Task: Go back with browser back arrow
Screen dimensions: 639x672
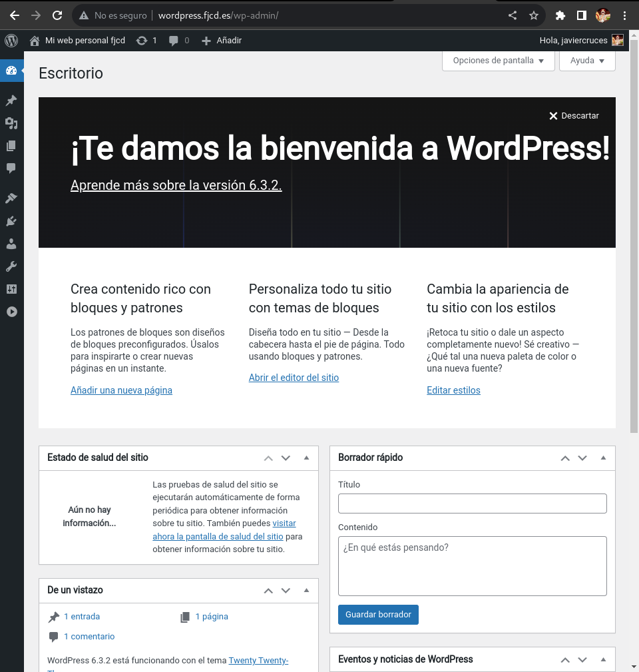Action: click(x=15, y=15)
